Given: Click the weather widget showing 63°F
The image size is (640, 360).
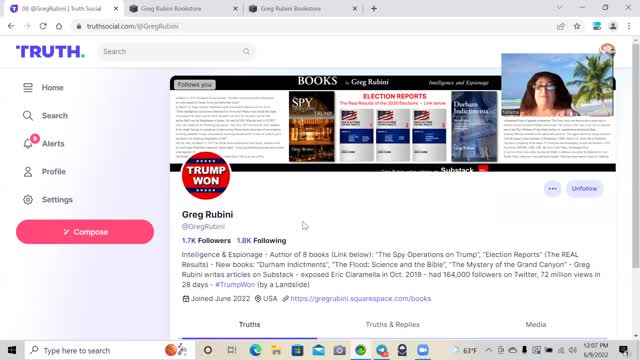Looking at the screenshot, I should click(463, 350).
